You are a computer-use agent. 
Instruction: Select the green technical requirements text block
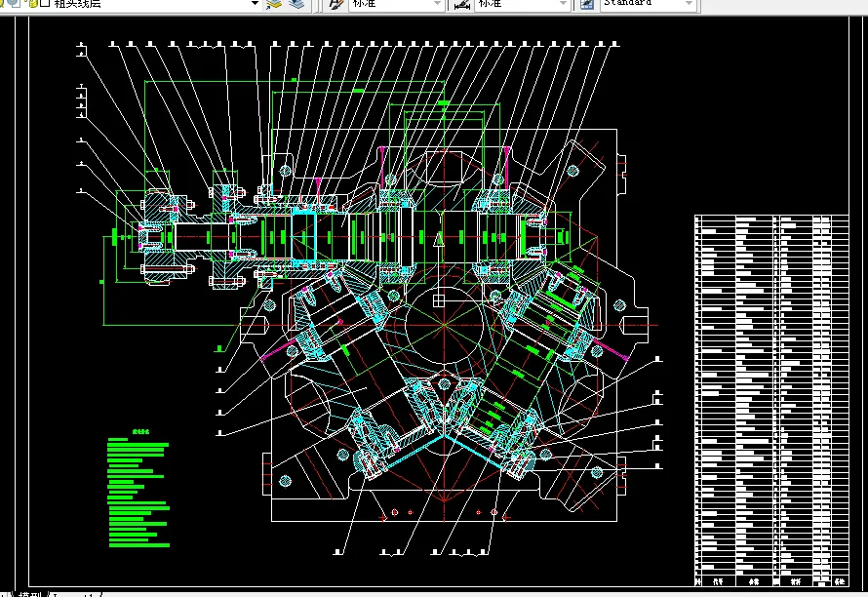pyautogui.click(x=138, y=489)
